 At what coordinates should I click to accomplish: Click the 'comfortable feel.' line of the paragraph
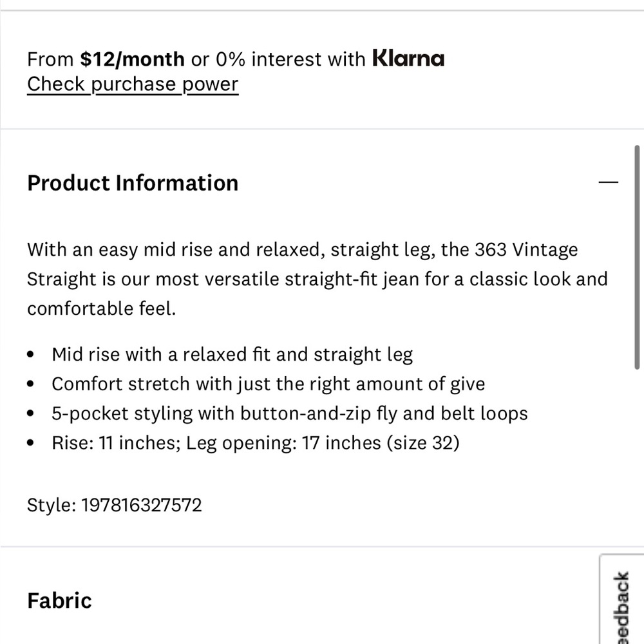click(x=102, y=308)
